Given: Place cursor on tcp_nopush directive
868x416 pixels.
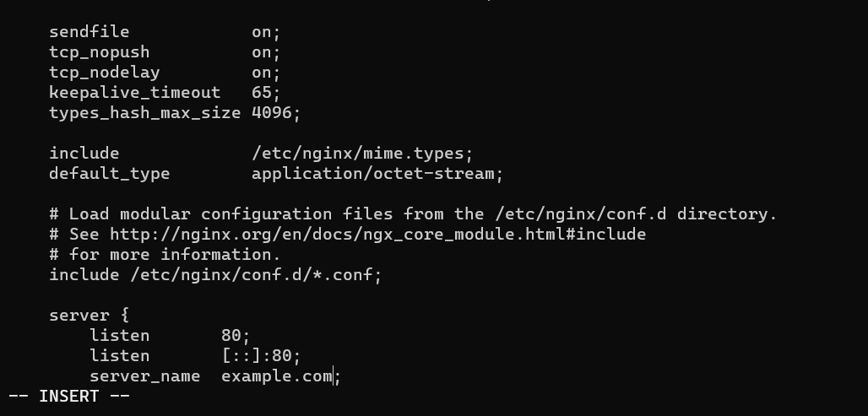Looking at the screenshot, I should coord(99,52).
